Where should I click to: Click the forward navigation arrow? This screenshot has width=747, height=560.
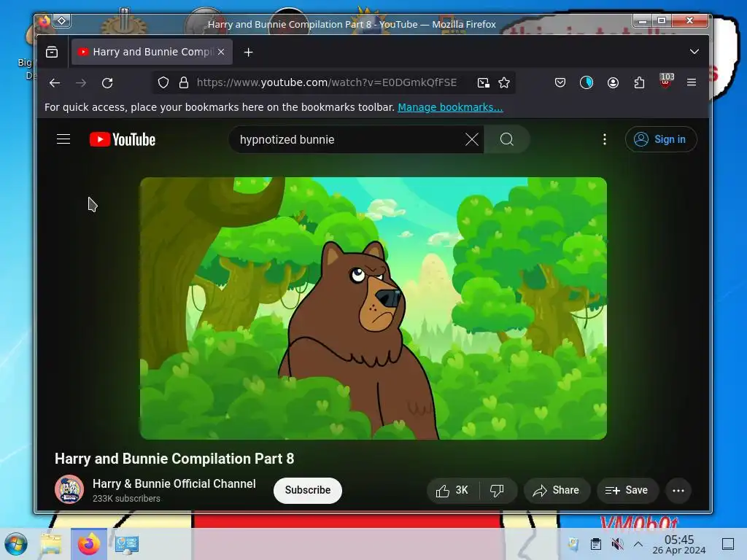(x=81, y=83)
